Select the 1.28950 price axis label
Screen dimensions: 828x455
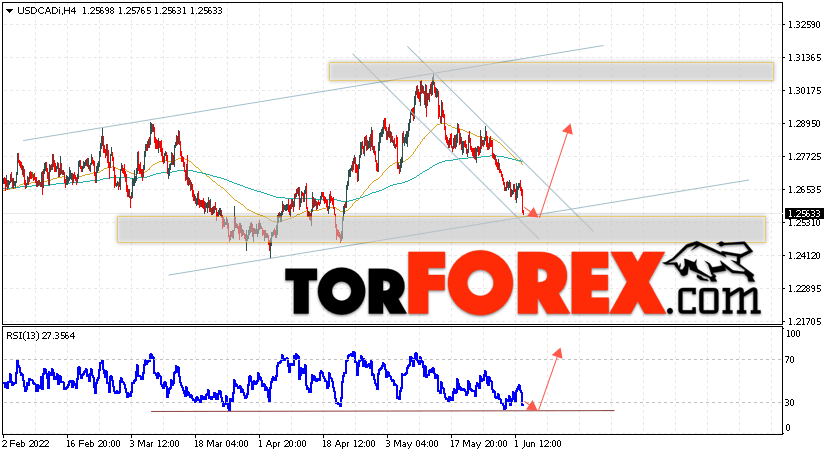coord(804,124)
